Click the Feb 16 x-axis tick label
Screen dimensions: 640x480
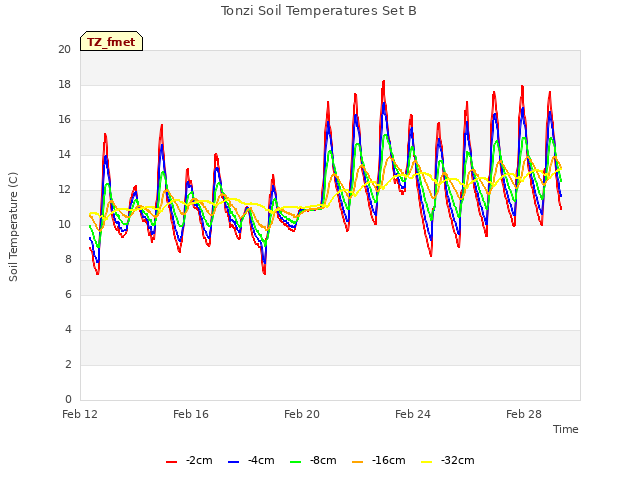[191, 414]
